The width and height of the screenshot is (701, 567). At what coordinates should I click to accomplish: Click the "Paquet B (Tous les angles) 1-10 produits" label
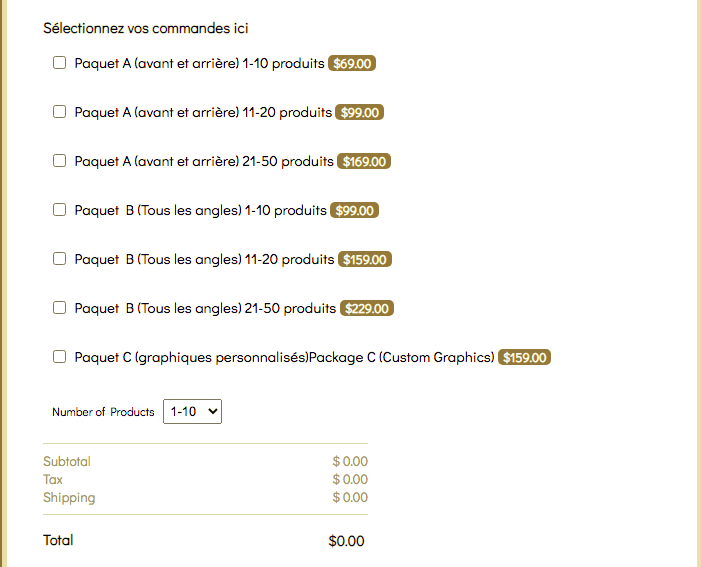pyautogui.click(x=200, y=211)
